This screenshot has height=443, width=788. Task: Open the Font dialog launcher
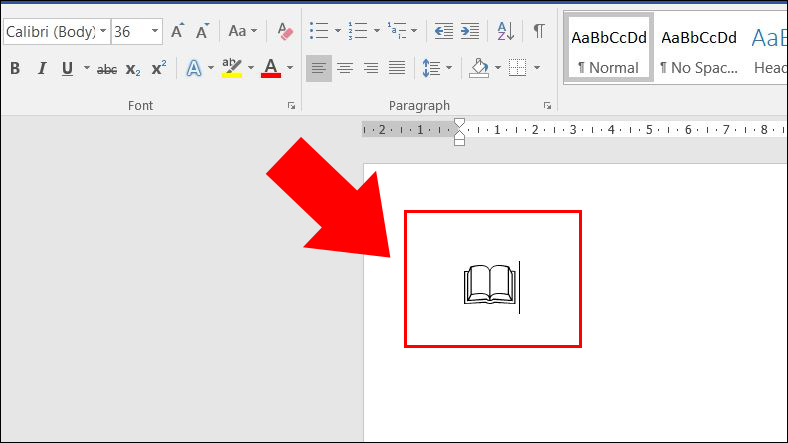[292, 106]
